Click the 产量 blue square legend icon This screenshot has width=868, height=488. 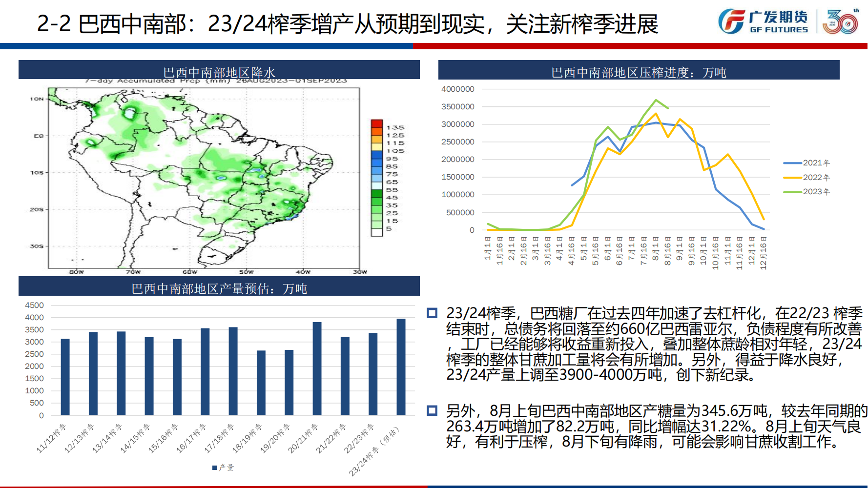point(214,468)
